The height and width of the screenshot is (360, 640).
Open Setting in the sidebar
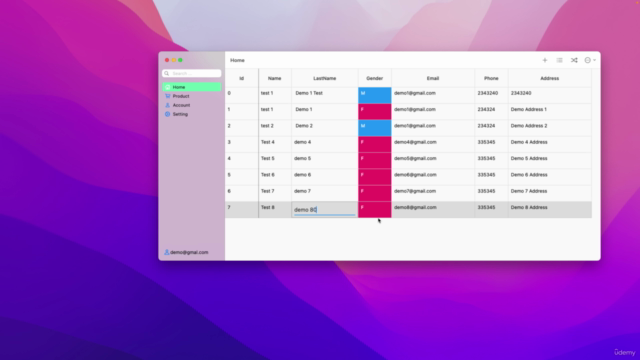coord(191,114)
